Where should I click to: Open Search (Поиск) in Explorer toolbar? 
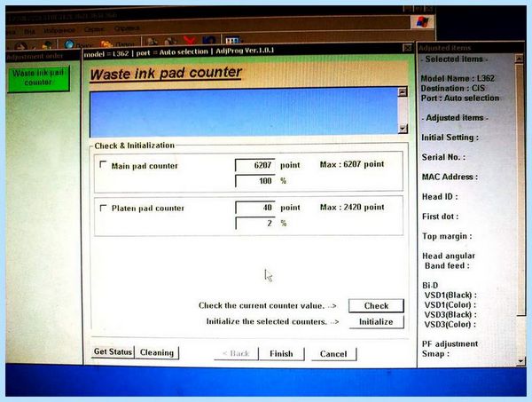pos(78,44)
